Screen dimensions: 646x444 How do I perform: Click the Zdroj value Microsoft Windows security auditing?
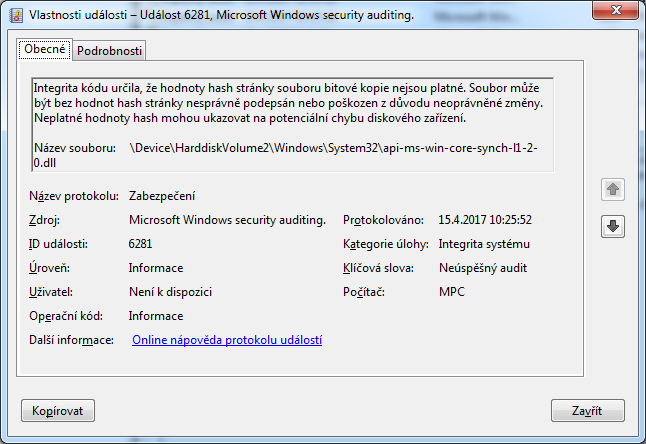pyautogui.click(x=227, y=220)
